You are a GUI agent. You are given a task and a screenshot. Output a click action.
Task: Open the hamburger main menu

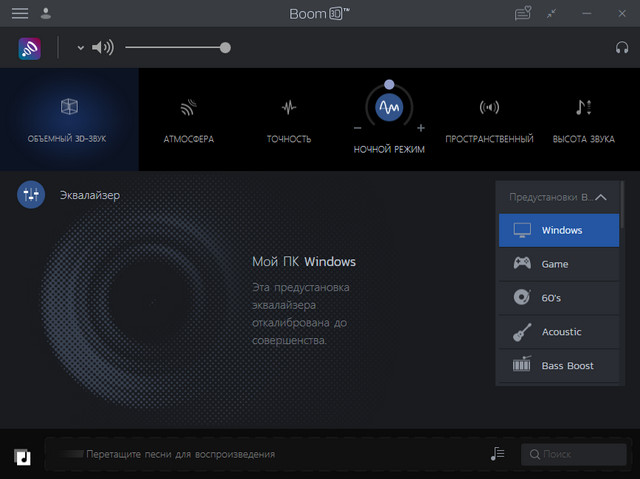coord(20,13)
